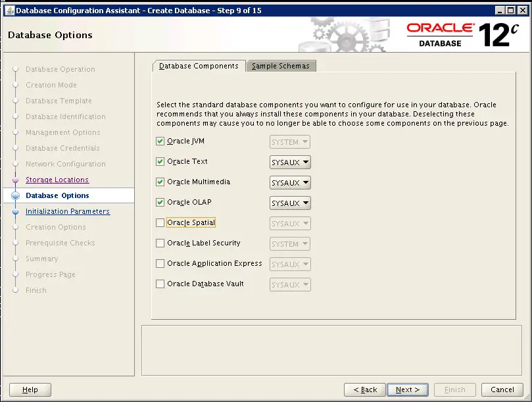532x402 pixels.
Task: Click the Progress Page step label
Action: pos(51,274)
